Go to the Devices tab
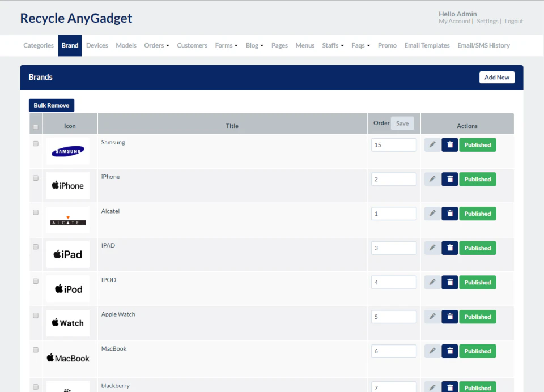Viewport: 544px width, 392px height. pyautogui.click(x=97, y=45)
